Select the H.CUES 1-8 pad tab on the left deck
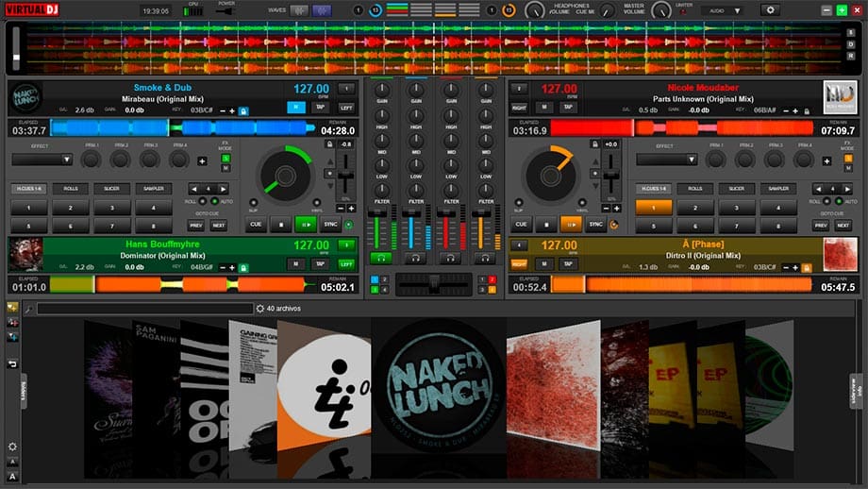This screenshot has height=489, width=868. coord(29,189)
